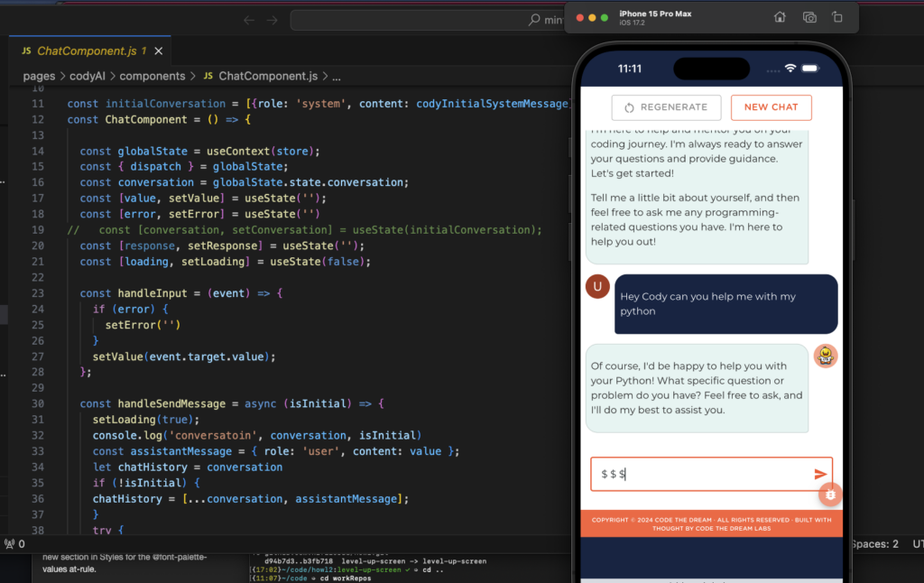Click 'handleInput' function name in code
This screenshot has height=583, width=924.
[x=152, y=293]
